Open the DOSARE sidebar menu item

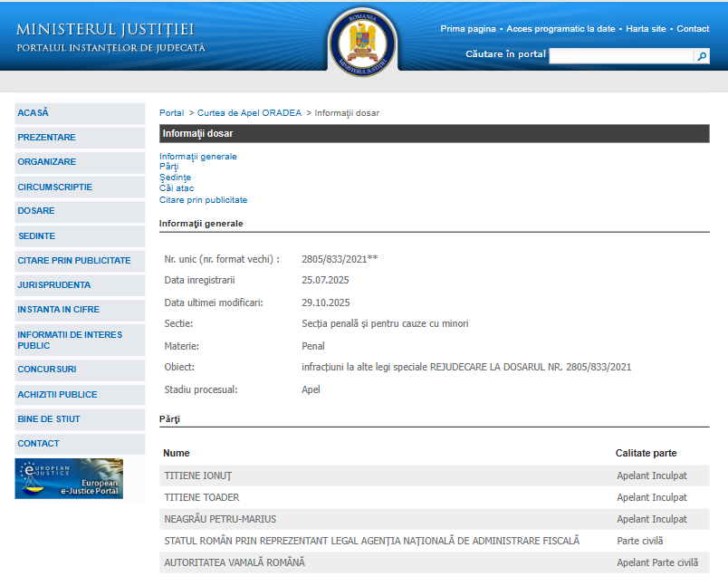36,211
